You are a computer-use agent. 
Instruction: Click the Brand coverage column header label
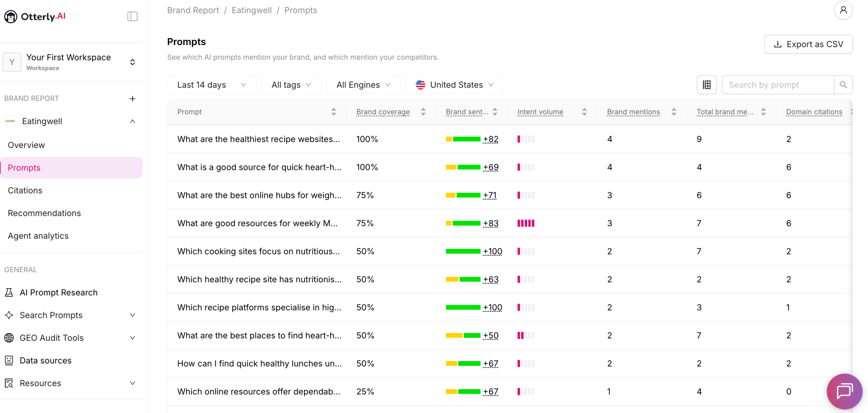click(383, 112)
